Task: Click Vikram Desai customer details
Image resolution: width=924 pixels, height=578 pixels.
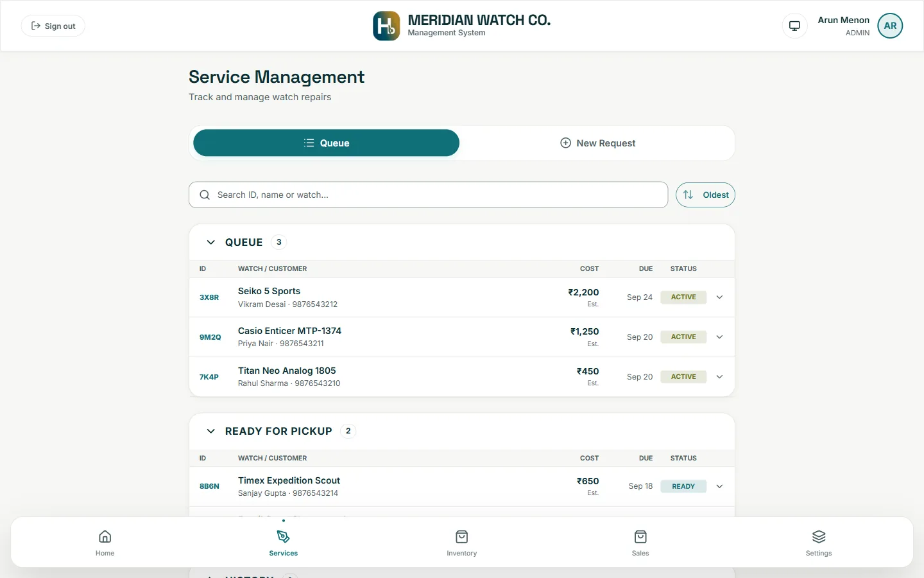Action: (287, 304)
